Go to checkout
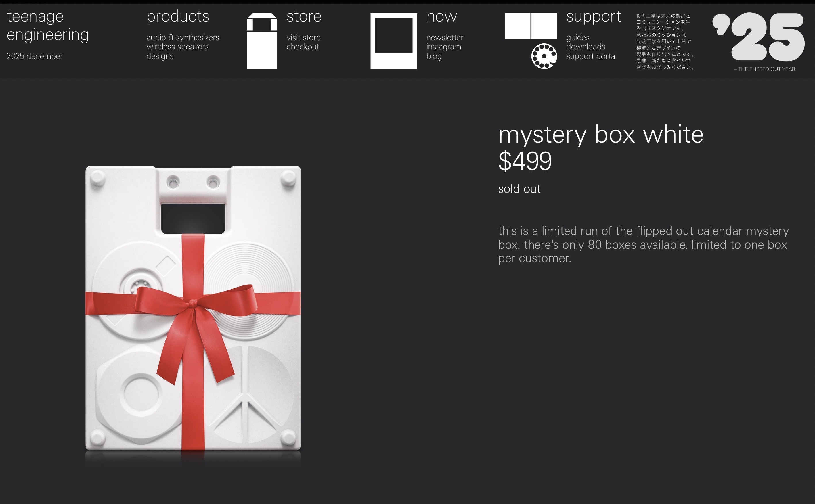The image size is (815, 504). coord(303,47)
